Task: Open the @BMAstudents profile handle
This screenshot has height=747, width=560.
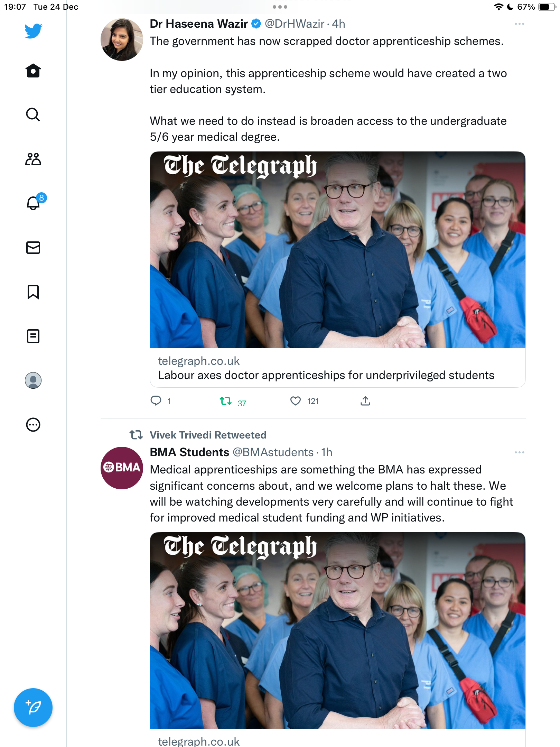Action: [x=273, y=452]
